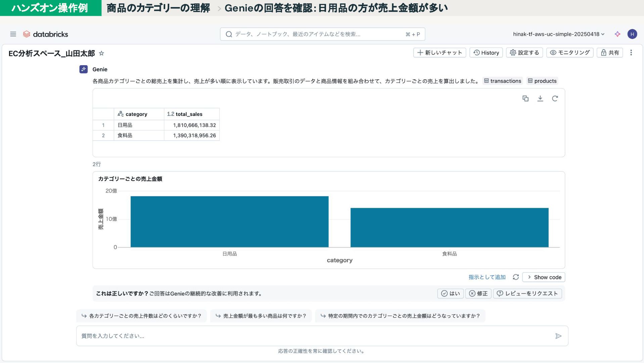Regenerate the response next to Show code
Screen dimensions: 644x363
point(516,277)
